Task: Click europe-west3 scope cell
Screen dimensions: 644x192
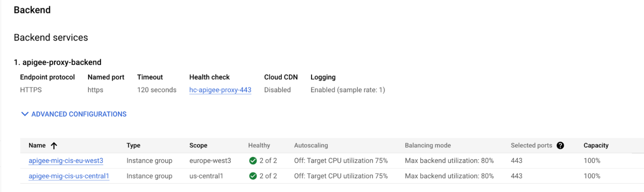Action: (210, 161)
